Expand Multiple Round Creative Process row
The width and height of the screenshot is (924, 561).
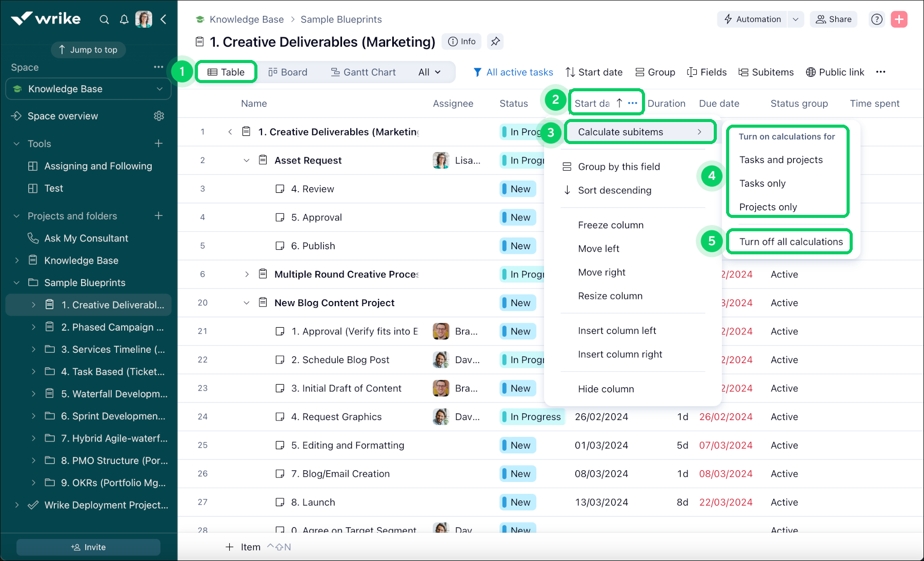pos(247,274)
